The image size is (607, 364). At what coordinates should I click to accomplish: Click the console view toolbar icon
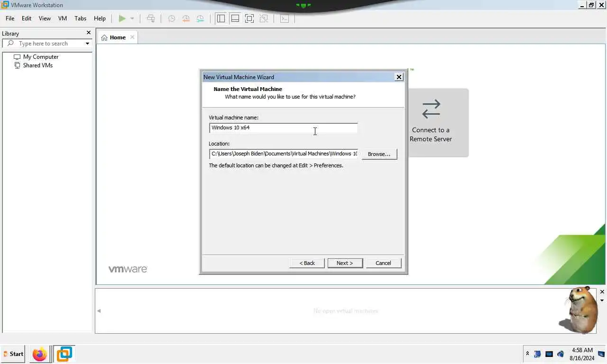point(285,18)
